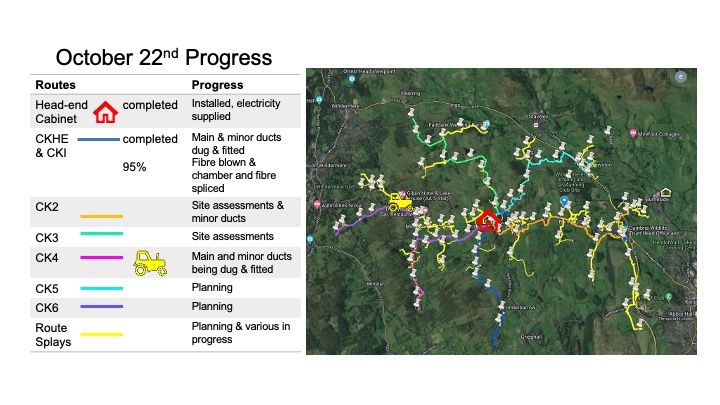
Task: Click "Planning" in the CK6 row
Action: click(212, 307)
